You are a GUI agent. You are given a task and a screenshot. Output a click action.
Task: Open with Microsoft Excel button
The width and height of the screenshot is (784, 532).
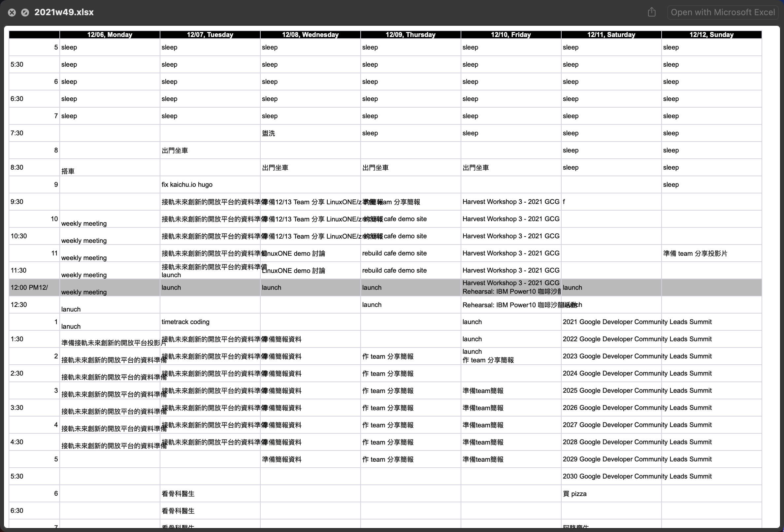coord(722,12)
